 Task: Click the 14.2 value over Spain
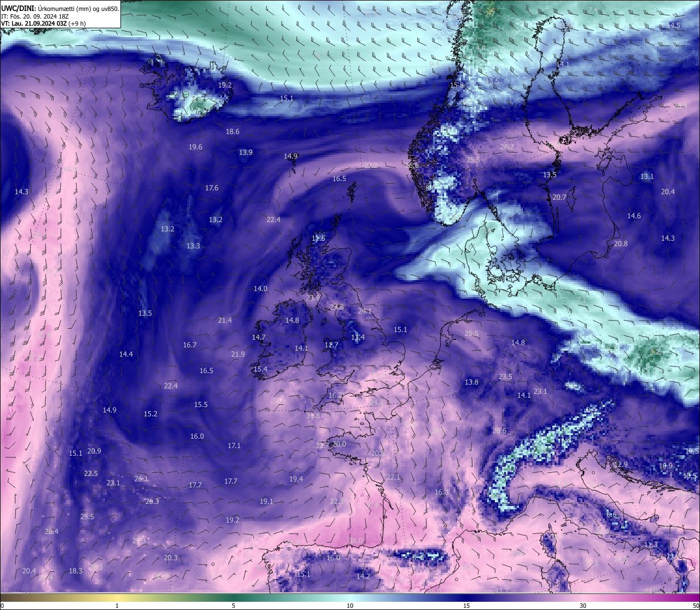coord(363,576)
